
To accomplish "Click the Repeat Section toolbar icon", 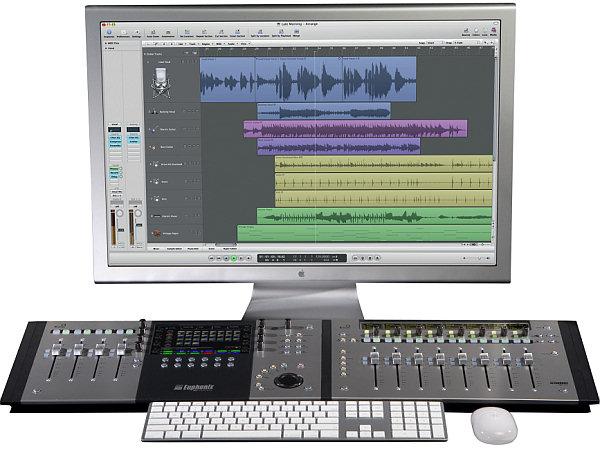I will [204, 33].
